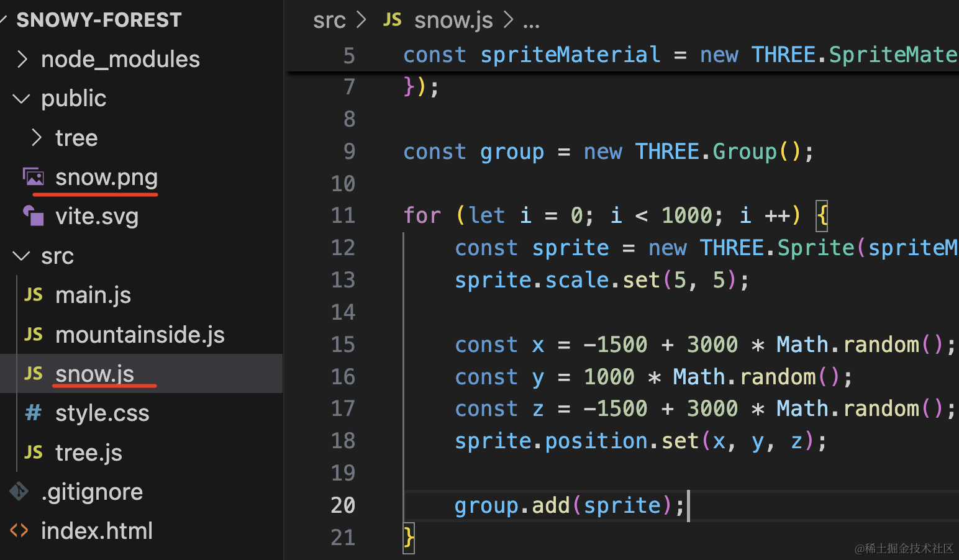Open style.css in the explorer

[x=102, y=413]
